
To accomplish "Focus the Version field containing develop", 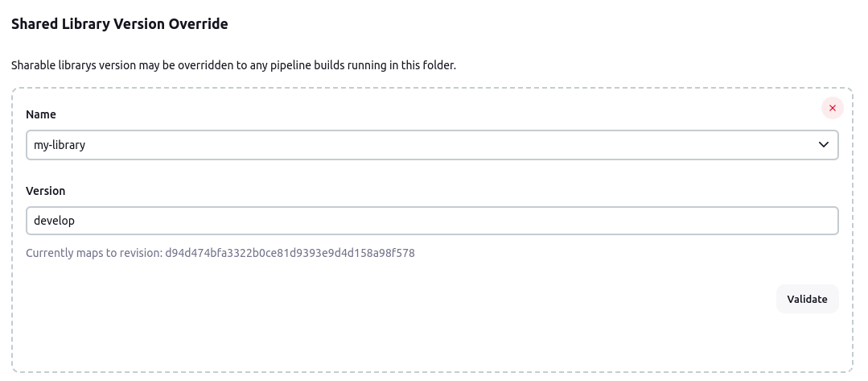I will pos(432,221).
